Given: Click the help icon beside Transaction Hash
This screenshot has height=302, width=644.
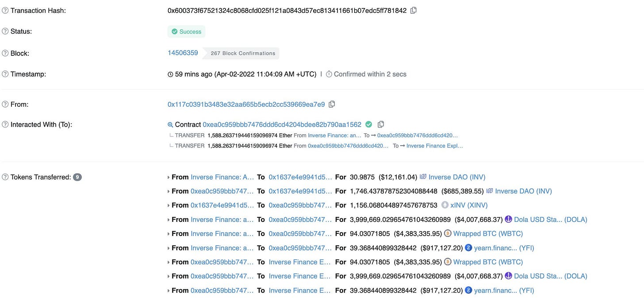Looking at the screenshot, I should coord(5,10).
